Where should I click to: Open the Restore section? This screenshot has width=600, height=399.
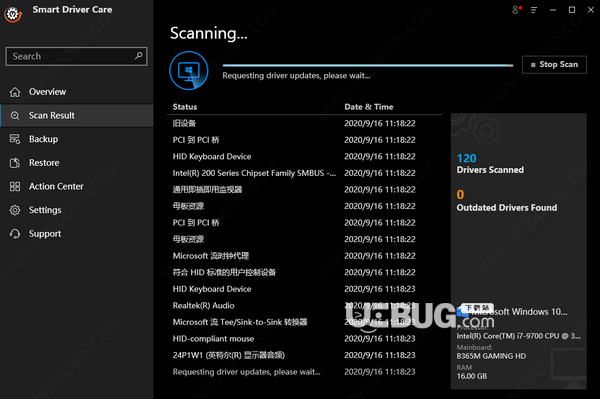pyautogui.click(x=77, y=163)
